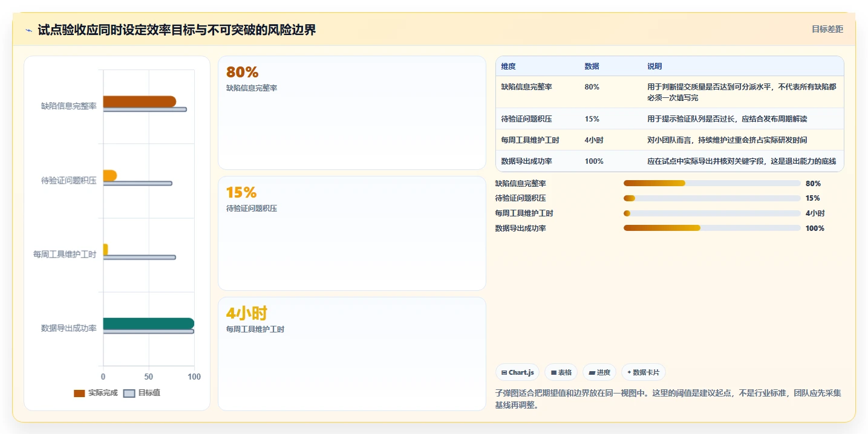Select the 数据卡片 tag
This screenshot has height=434, width=868.
[x=643, y=372]
